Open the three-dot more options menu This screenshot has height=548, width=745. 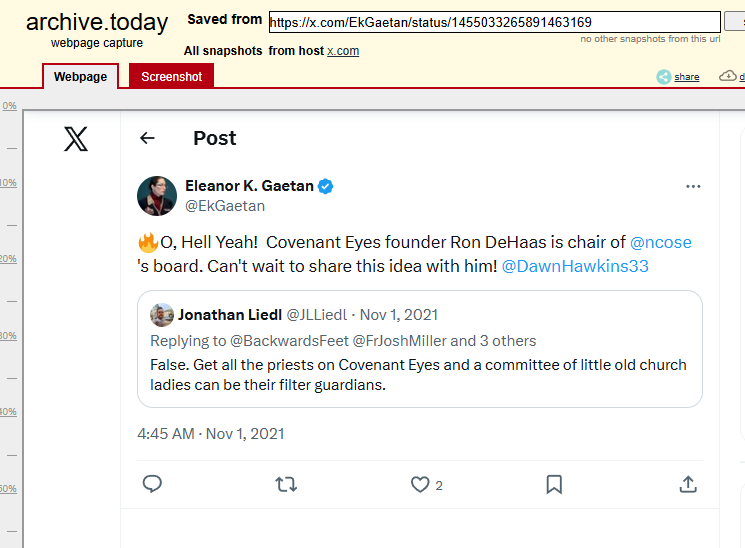pos(693,187)
